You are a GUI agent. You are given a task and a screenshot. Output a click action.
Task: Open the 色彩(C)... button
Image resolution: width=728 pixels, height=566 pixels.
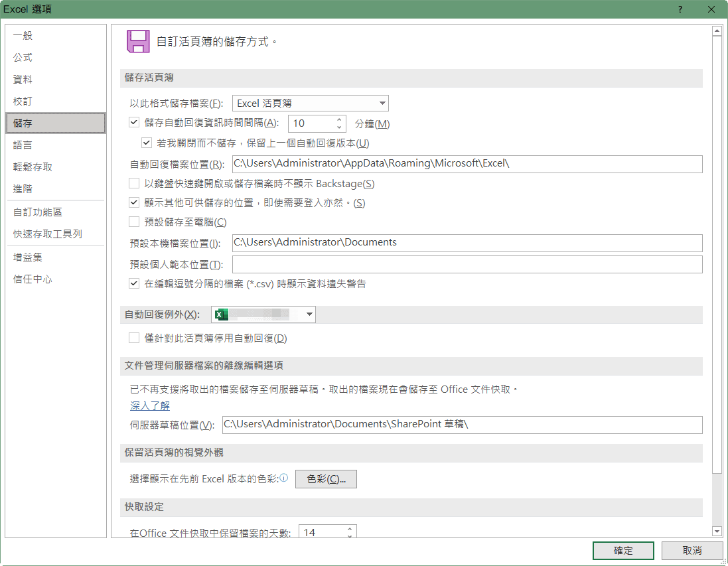click(x=326, y=478)
